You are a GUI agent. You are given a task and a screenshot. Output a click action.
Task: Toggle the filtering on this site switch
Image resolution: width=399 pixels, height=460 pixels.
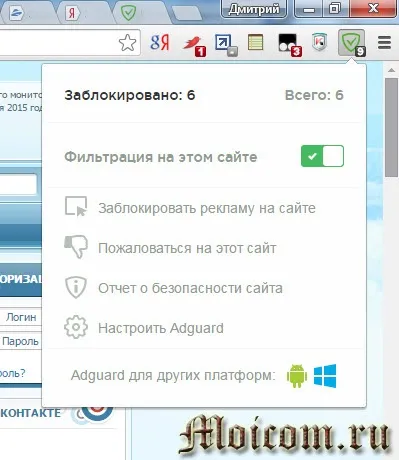click(x=322, y=156)
